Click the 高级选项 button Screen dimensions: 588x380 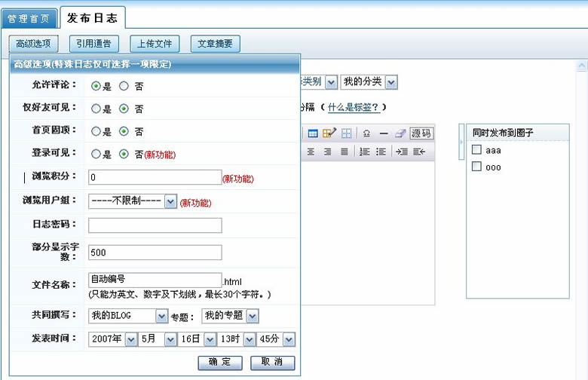coord(33,44)
